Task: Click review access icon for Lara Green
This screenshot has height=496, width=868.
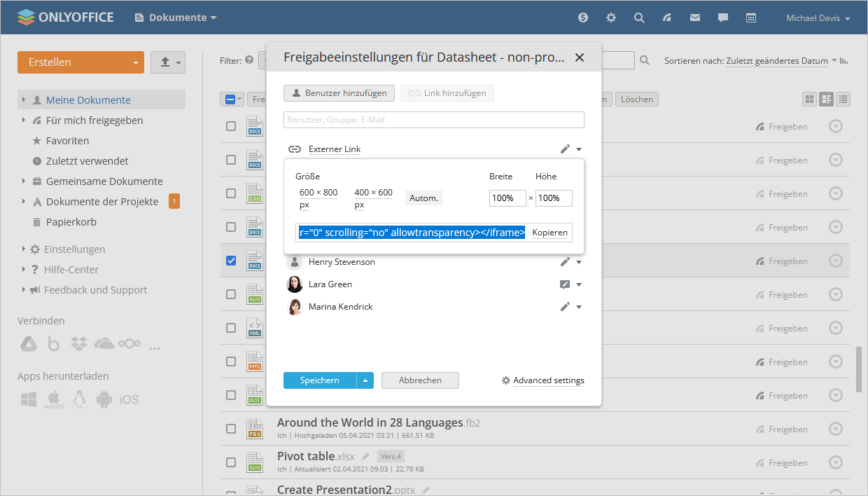Action: [x=566, y=284]
